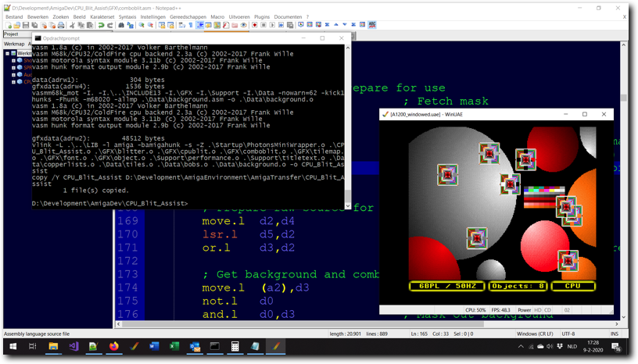Screen dimensions: 638x364
Task: Open the Zoeken menu
Action: coord(61,16)
